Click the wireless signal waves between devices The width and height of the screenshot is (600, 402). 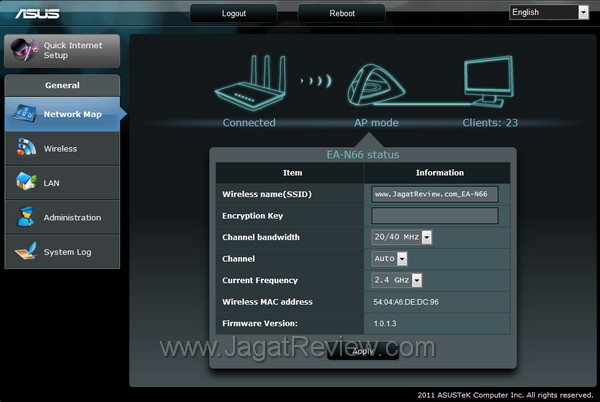[316, 81]
